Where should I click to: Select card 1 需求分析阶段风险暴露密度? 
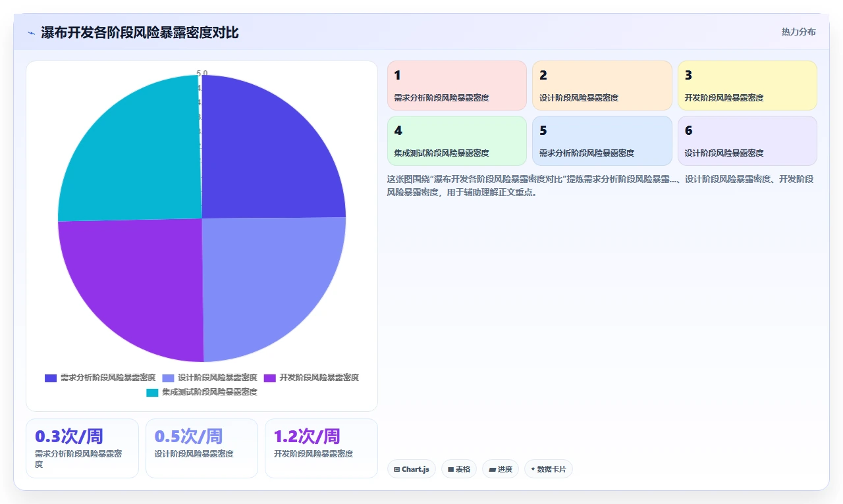click(x=457, y=86)
